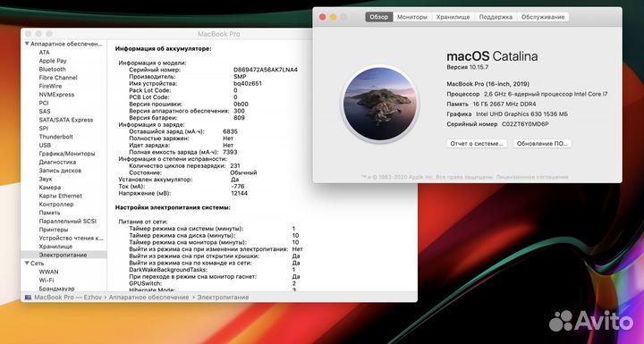Close the About This Mac window
Image resolution: width=644 pixels, height=344 pixels.
click(x=322, y=17)
